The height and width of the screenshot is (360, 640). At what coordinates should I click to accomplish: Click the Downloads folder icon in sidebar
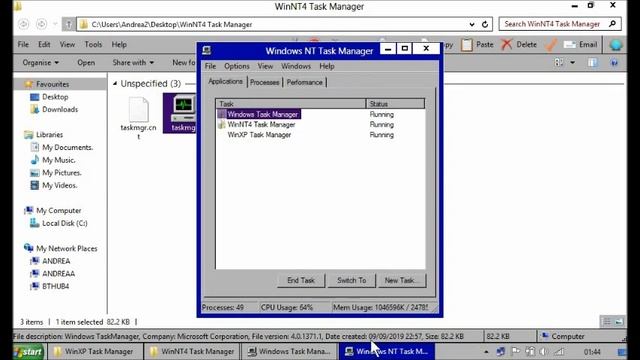pos(35,109)
